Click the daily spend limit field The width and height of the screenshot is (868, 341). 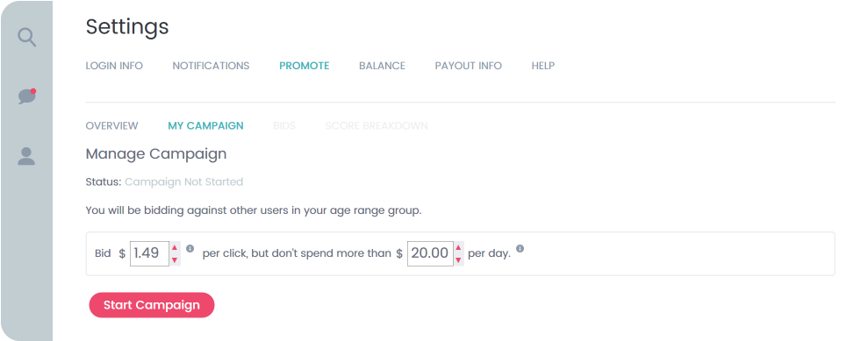pos(430,253)
